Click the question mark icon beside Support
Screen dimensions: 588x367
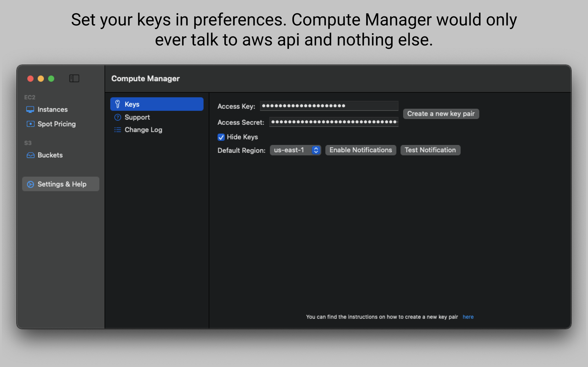coord(118,117)
